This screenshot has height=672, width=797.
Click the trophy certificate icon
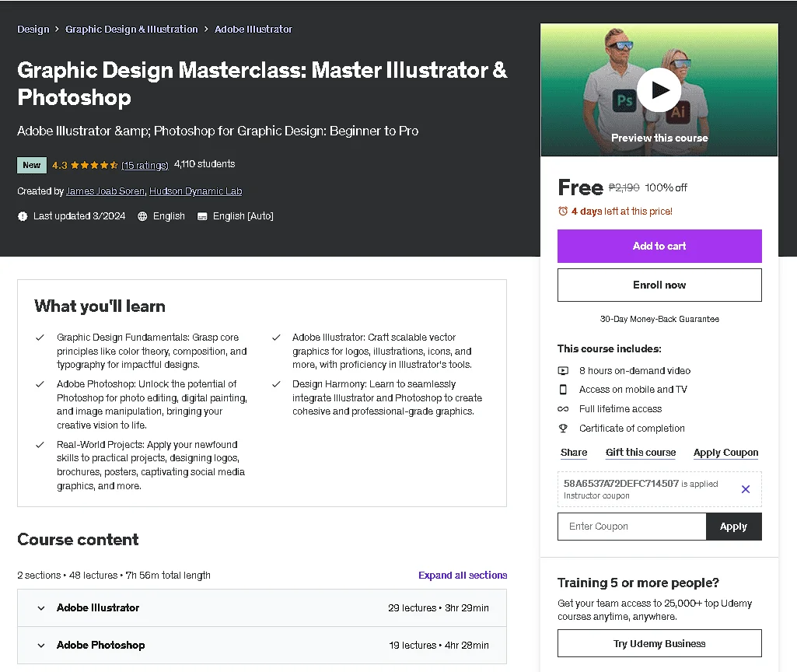click(x=563, y=428)
